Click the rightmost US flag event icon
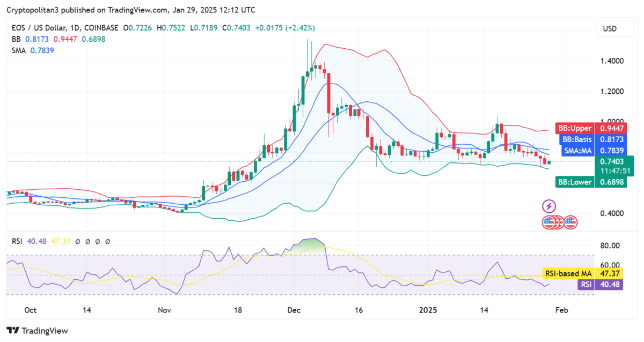 click(x=571, y=221)
